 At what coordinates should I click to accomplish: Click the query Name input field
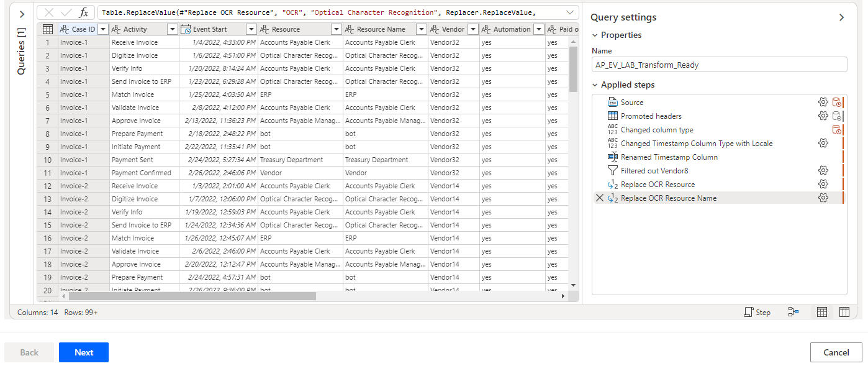(x=719, y=65)
